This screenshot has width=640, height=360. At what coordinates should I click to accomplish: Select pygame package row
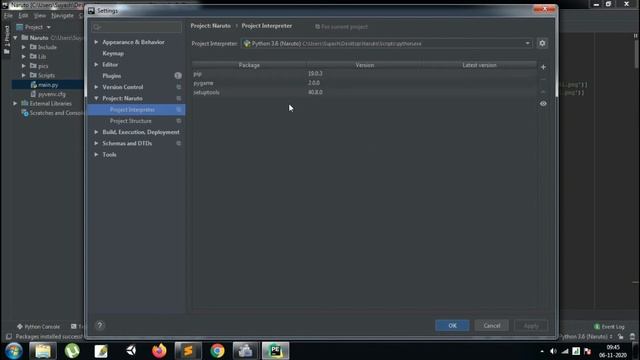point(364,83)
